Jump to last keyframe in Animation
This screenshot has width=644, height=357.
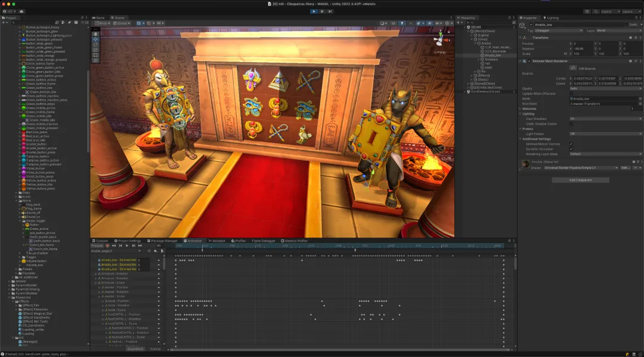pos(140,245)
